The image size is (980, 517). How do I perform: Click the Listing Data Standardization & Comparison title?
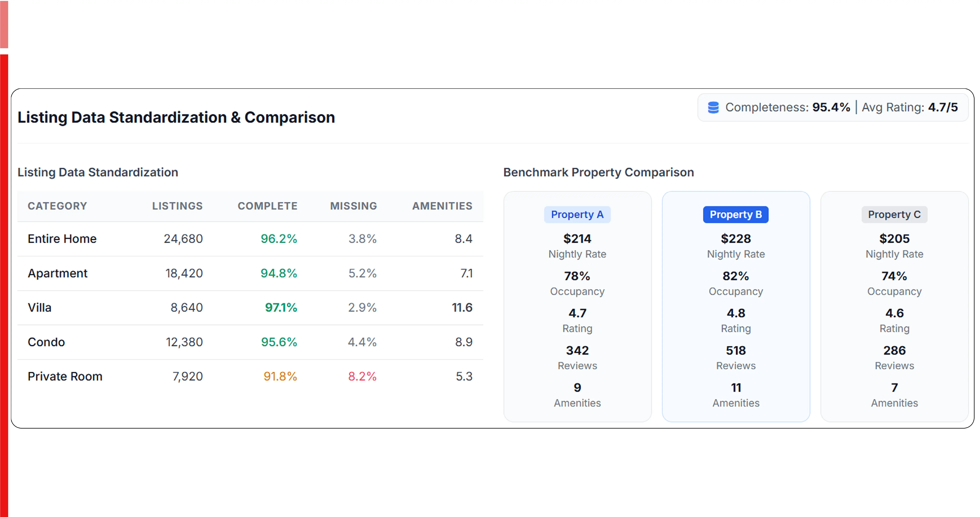coord(176,117)
